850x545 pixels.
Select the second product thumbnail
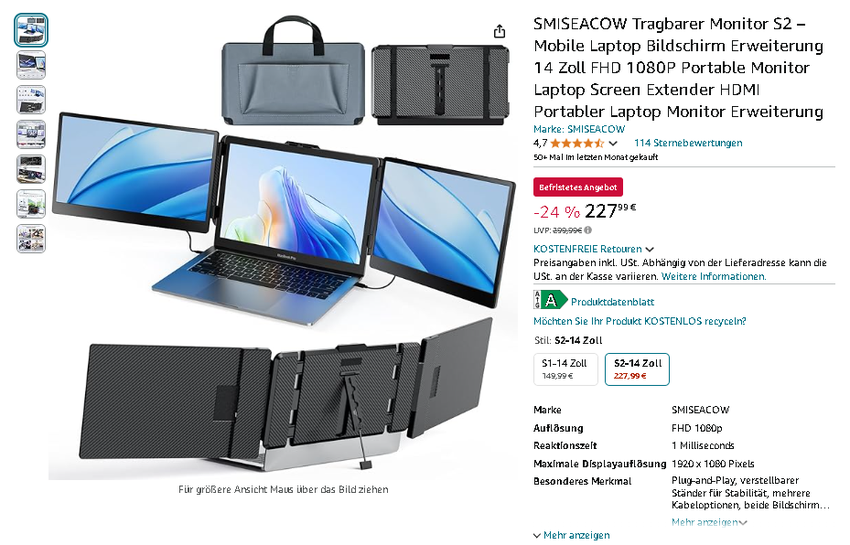pyautogui.click(x=31, y=65)
